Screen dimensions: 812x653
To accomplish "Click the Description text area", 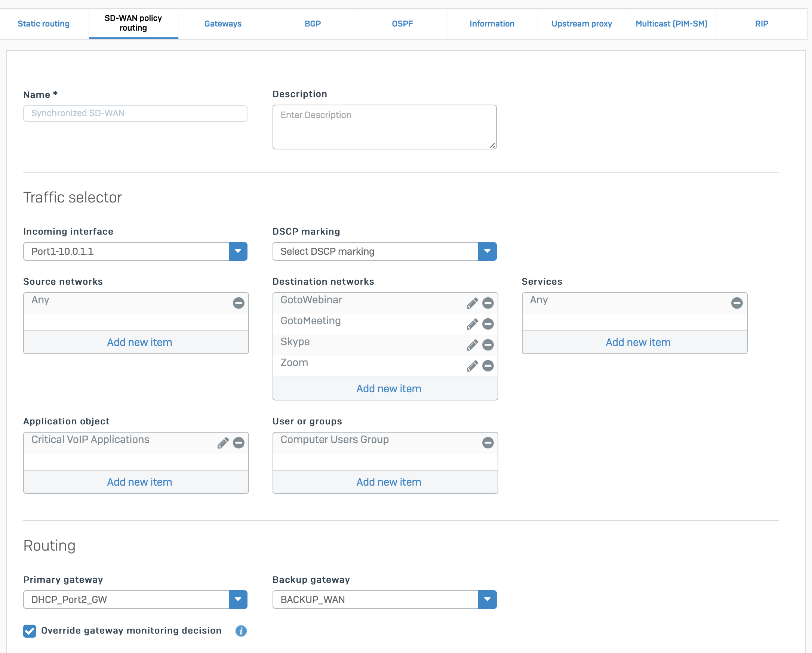I will pos(384,127).
